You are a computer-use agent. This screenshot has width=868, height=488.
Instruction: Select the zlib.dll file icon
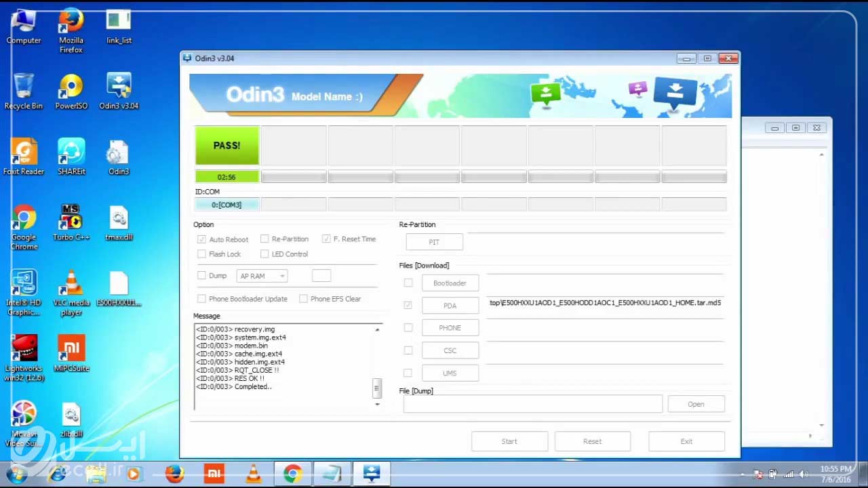point(71,420)
